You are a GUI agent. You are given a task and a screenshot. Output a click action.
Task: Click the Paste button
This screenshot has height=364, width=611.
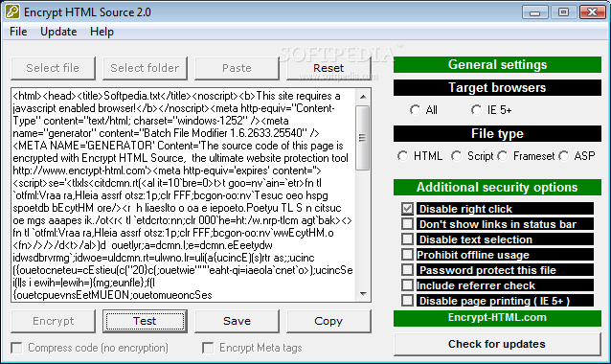[237, 68]
